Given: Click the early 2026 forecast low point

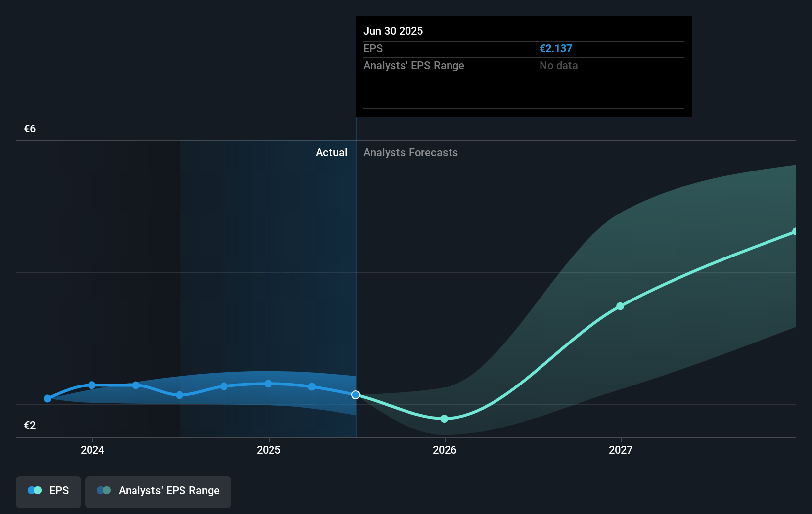Looking at the screenshot, I should click(444, 419).
